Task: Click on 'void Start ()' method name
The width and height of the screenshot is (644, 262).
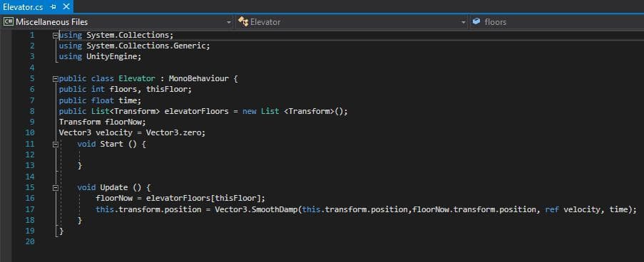Action: (111, 144)
